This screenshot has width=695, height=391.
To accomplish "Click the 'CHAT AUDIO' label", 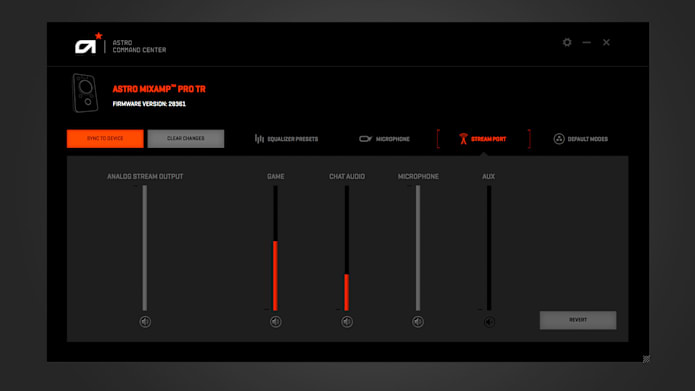I will coord(347,176).
